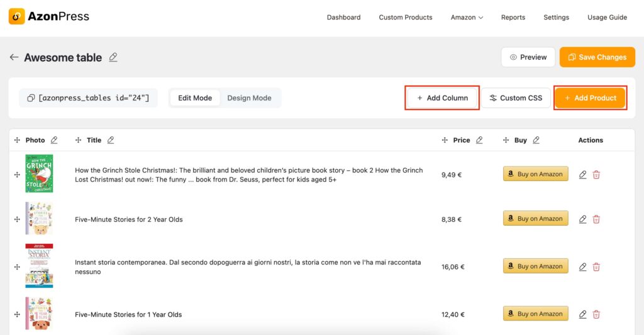The image size is (644, 335).
Task: Switch to Edit Mode tab
Action: (195, 98)
